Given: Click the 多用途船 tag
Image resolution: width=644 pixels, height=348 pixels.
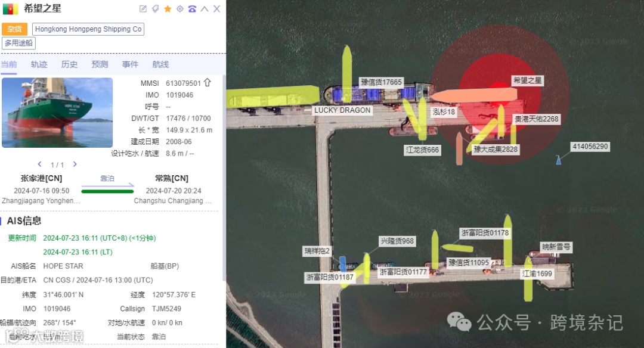Looking at the screenshot, I should click(19, 43).
